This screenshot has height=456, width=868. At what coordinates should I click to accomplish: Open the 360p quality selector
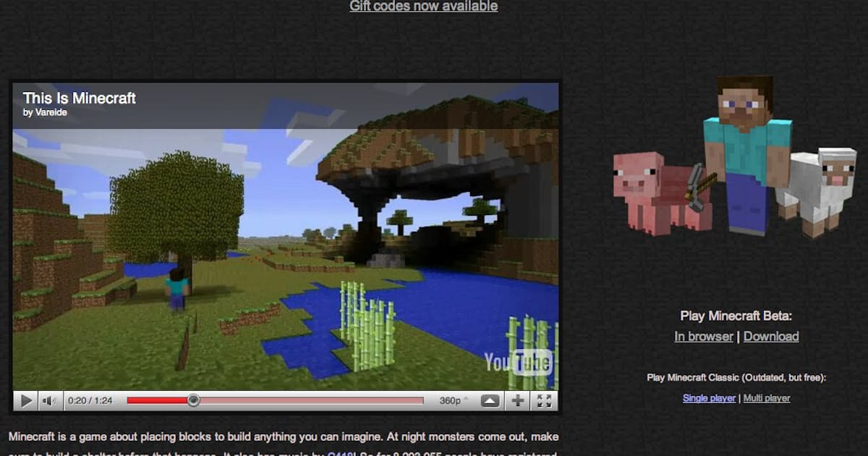pos(450,400)
